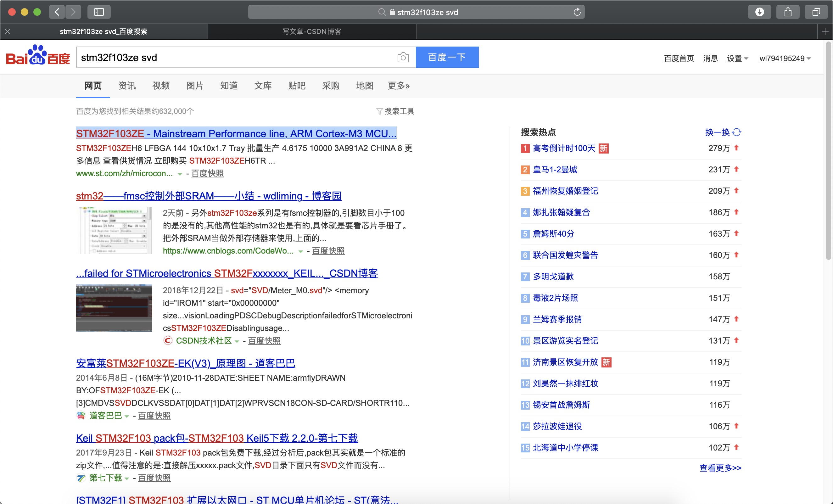Image resolution: width=833 pixels, height=504 pixels.
Task: Click the SRAM blog result thumbnail
Action: click(x=114, y=231)
